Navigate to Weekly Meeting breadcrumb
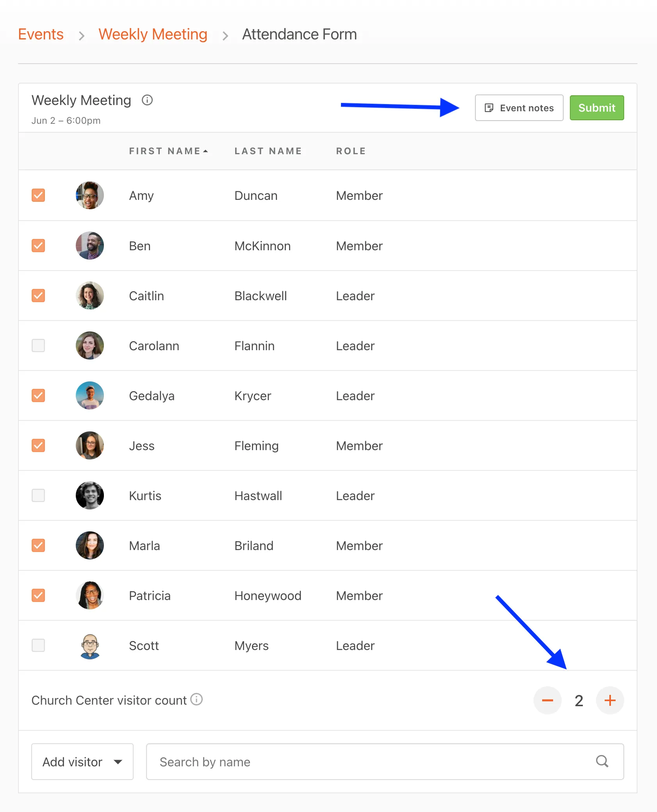The width and height of the screenshot is (657, 812). (153, 34)
